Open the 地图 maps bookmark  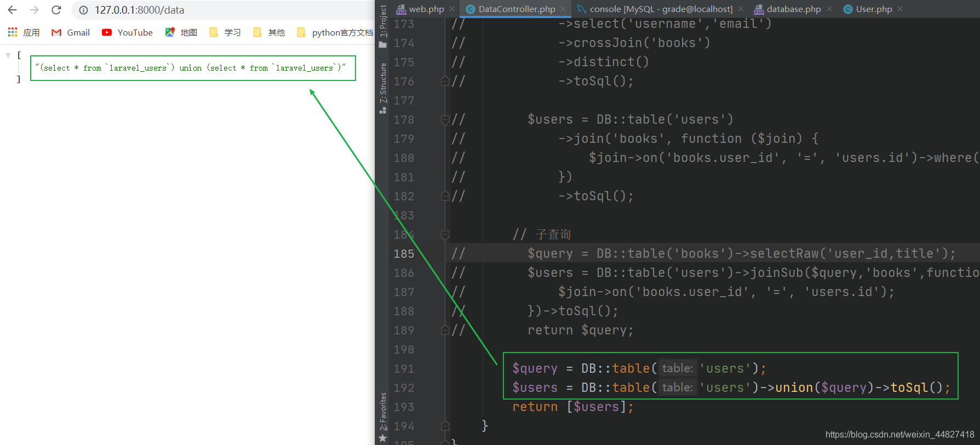click(181, 32)
